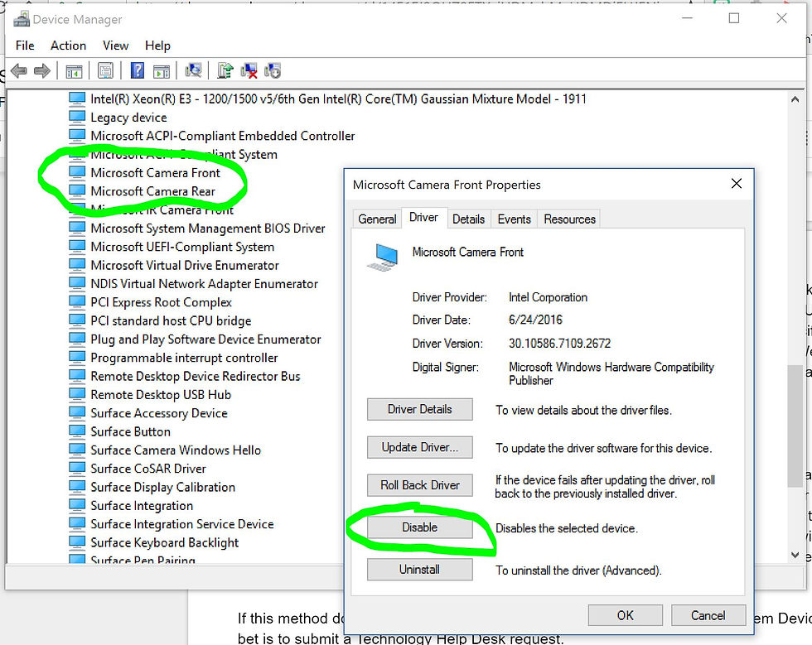Click the Update driver software toolbar icon
This screenshot has width=812, height=645.
(225, 70)
